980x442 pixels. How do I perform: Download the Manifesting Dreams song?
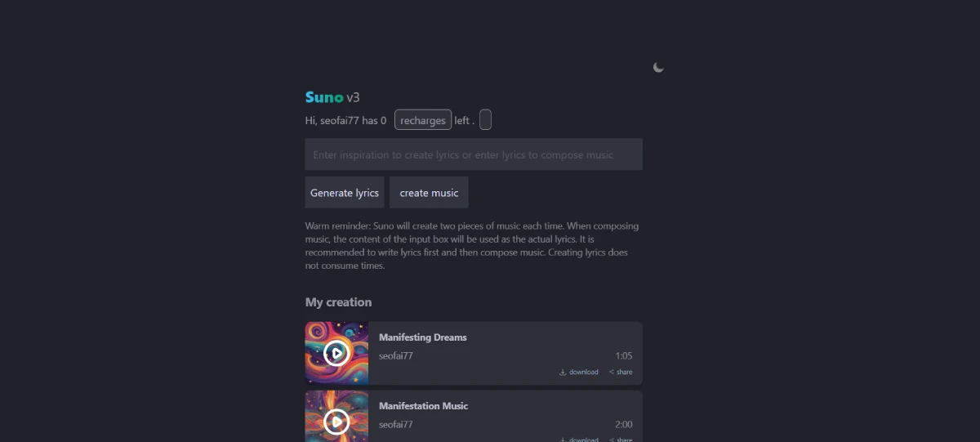tap(579, 373)
